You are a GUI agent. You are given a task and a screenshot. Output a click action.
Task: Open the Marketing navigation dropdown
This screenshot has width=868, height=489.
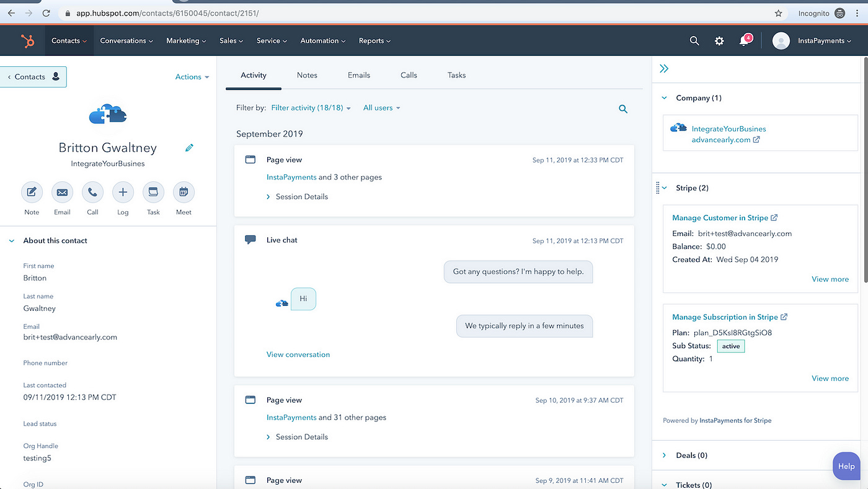click(x=187, y=41)
